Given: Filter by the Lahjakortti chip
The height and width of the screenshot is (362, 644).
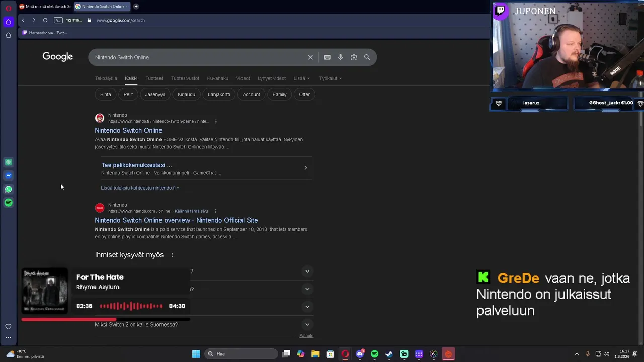Looking at the screenshot, I should 219,94.
